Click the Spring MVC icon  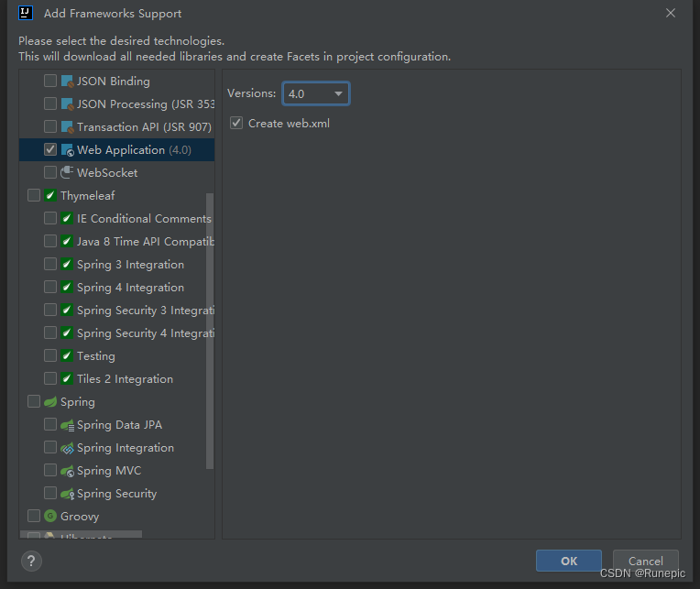(x=67, y=471)
